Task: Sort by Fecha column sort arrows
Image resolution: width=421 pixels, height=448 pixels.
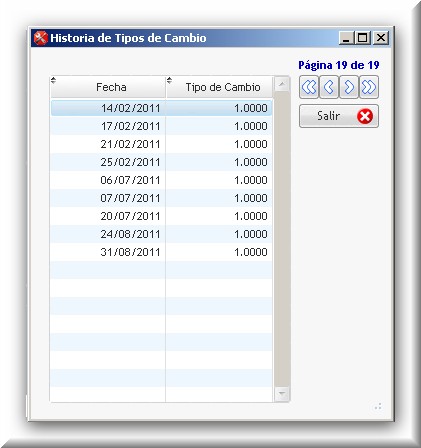Action: (53, 80)
